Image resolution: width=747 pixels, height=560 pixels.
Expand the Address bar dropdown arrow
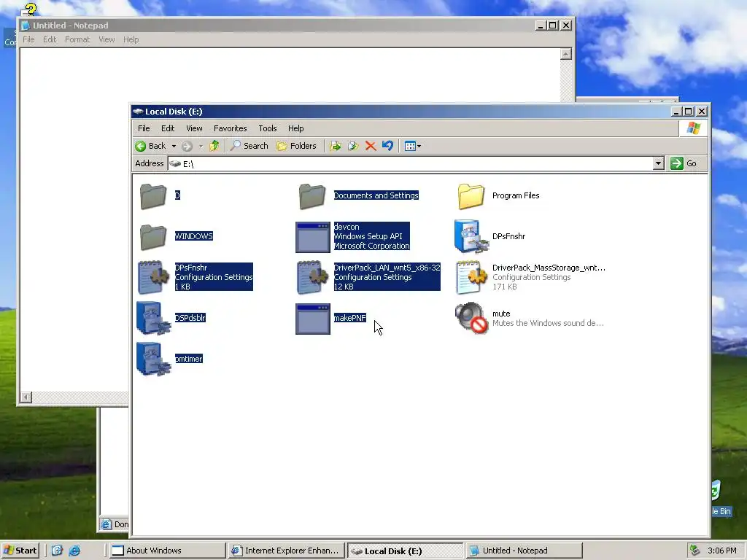(x=659, y=163)
